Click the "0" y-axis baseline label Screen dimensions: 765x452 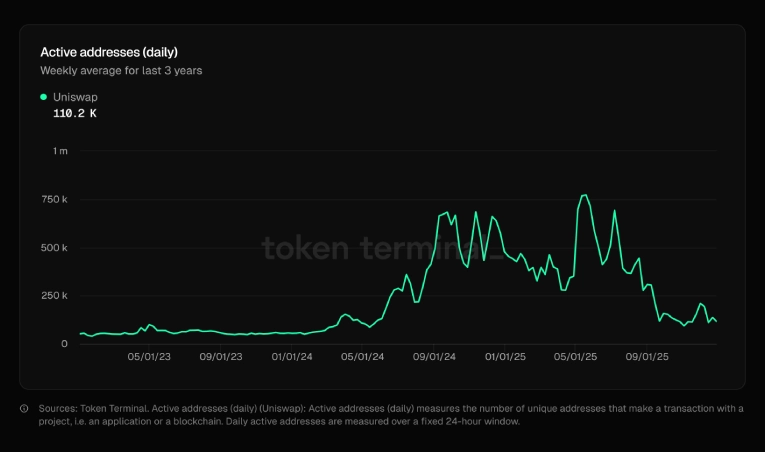(64, 344)
